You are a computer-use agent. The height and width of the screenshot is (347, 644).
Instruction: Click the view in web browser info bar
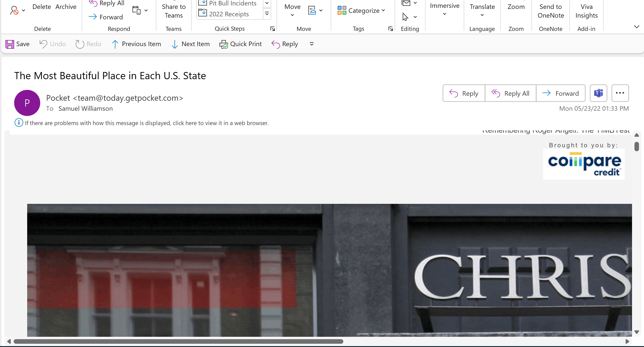click(147, 123)
